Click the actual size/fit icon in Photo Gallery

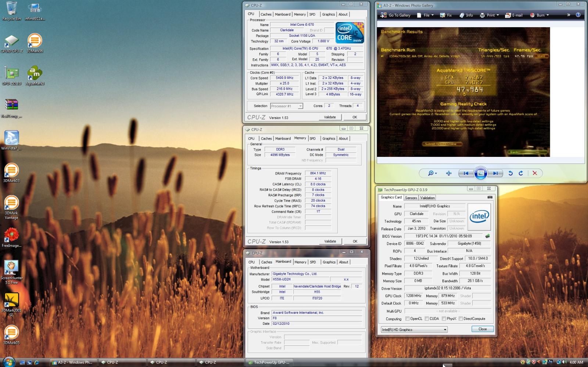pyautogui.click(x=449, y=173)
